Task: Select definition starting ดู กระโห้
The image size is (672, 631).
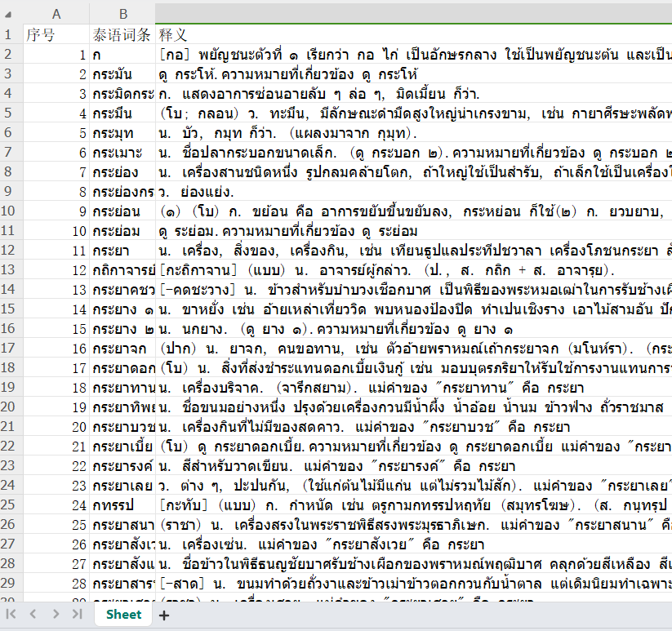Action: click(x=414, y=73)
